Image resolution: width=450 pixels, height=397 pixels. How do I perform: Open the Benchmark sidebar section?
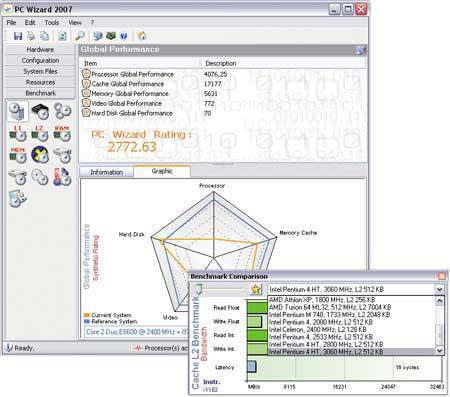point(40,93)
